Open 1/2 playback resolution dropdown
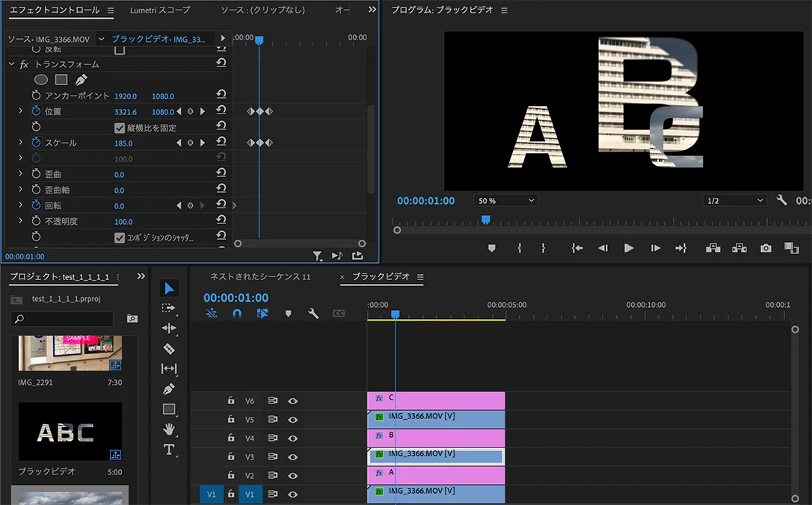The height and width of the screenshot is (505, 812). (x=735, y=200)
